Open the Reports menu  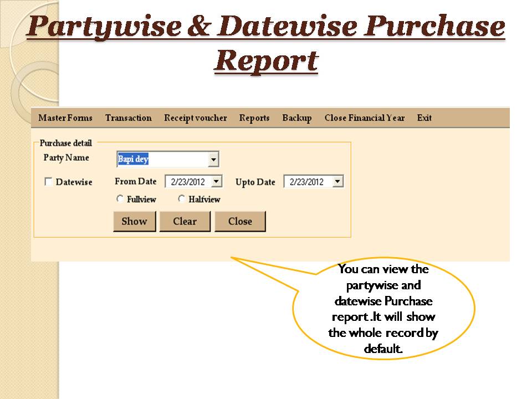tap(254, 117)
